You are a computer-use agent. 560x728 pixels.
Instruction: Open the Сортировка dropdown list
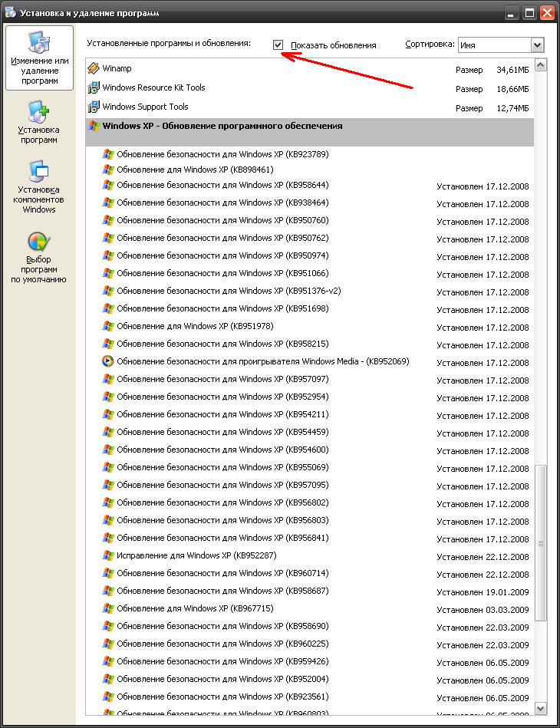(493, 45)
